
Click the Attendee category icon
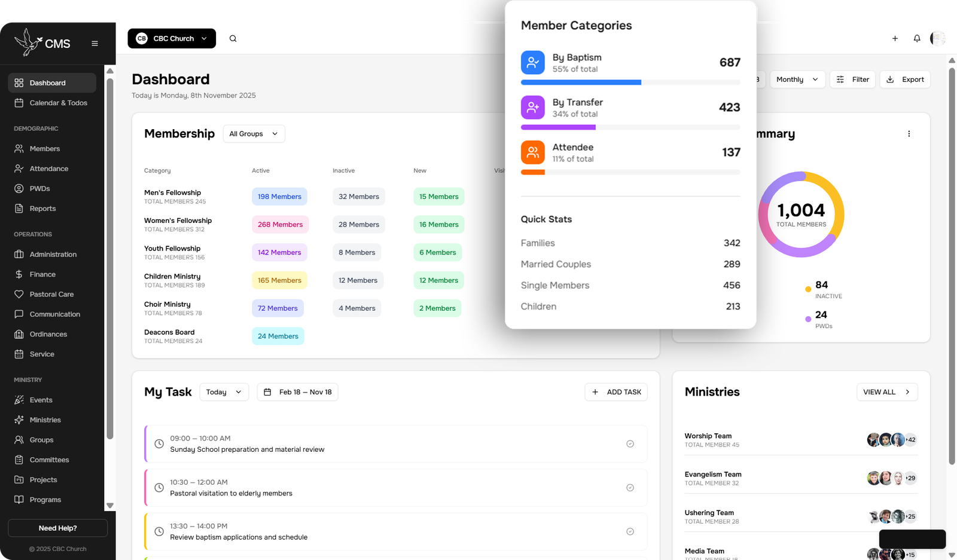tap(532, 152)
